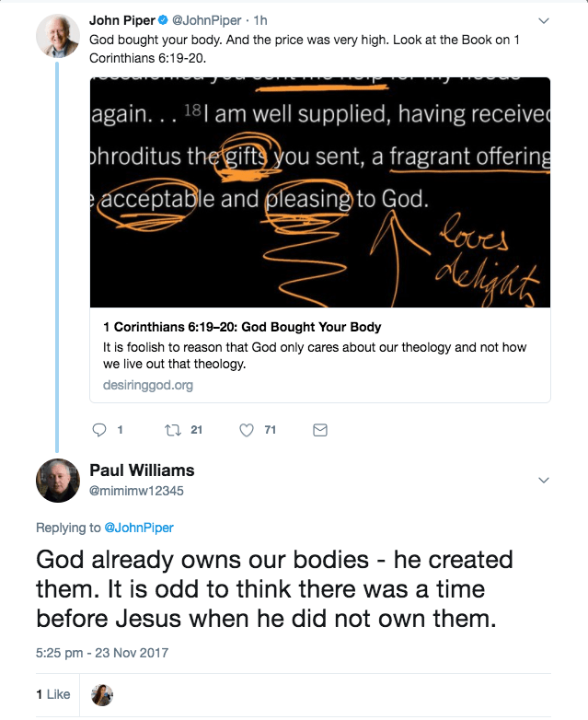Expand Paul Williams reply options chevron
The height and width of the screenshot is (720, 588).
coord(543,480)
